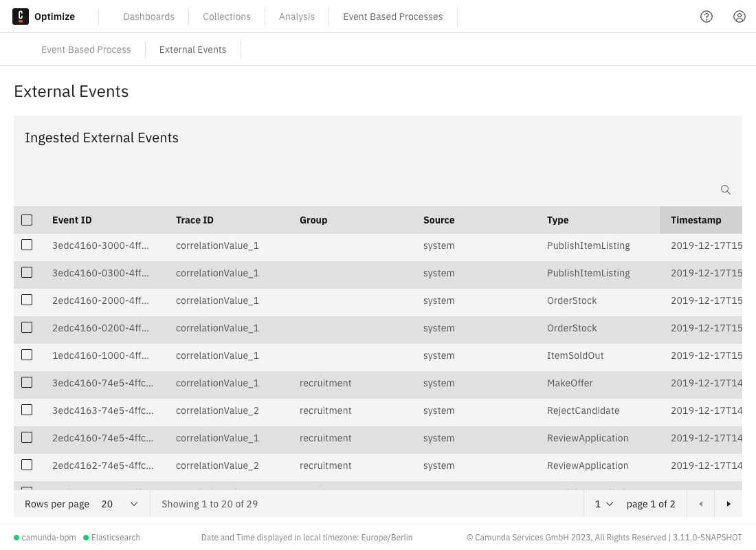Click the search magnifier icon above table
The image size is (756, 550).
(725, 190)
